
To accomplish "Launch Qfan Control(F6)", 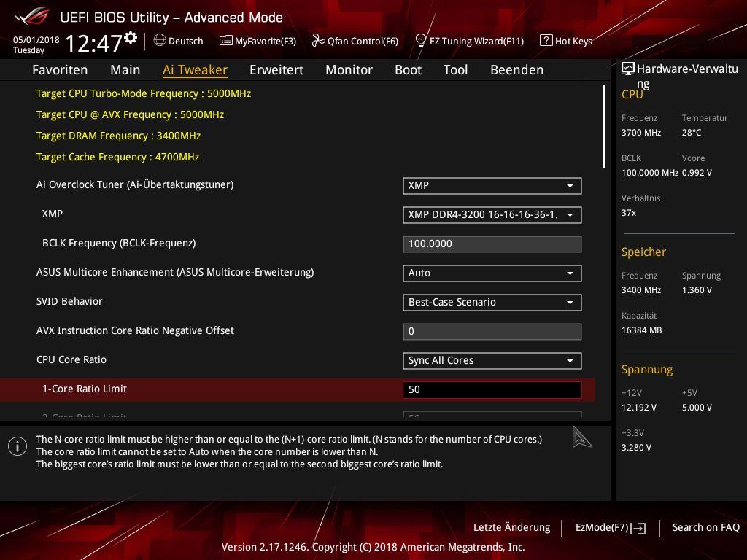I will point(355,41).
